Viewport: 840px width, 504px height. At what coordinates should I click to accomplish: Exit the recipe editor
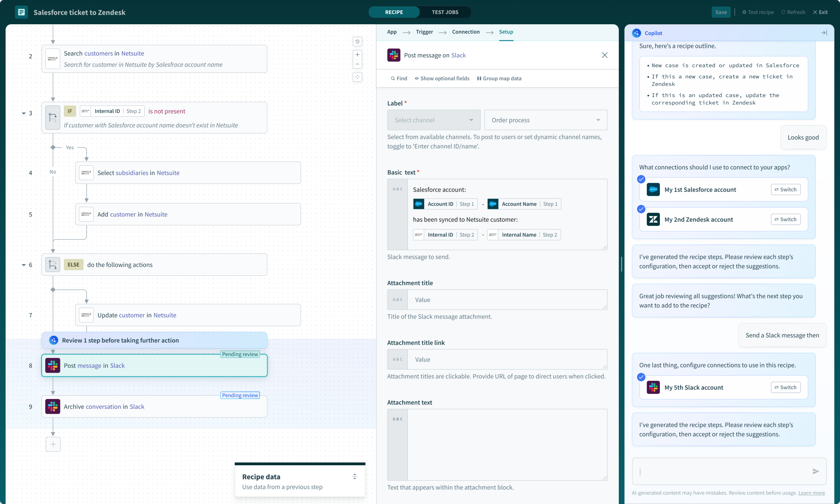(x=820, y=12)
